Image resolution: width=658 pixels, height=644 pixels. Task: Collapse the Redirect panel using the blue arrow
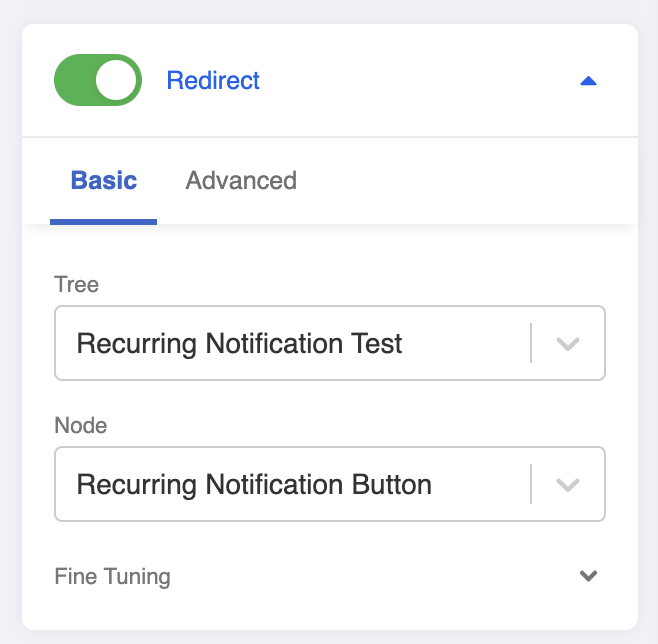pos(588,81)
